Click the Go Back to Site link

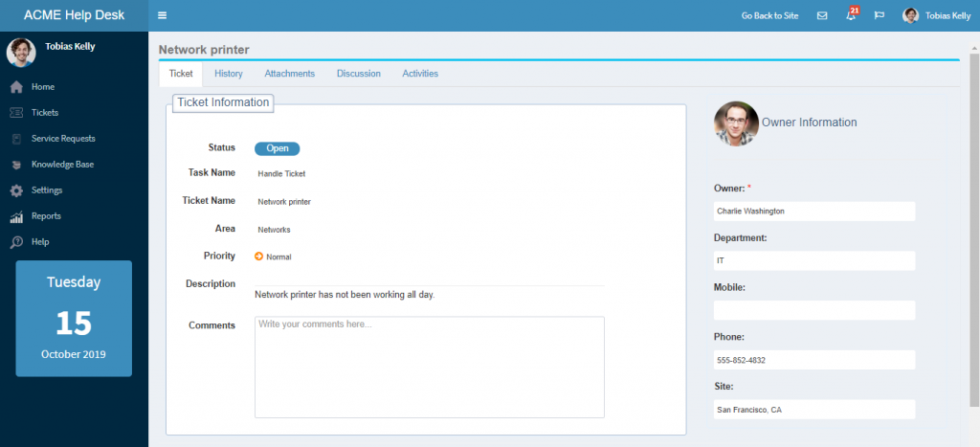tap(770, 15)
